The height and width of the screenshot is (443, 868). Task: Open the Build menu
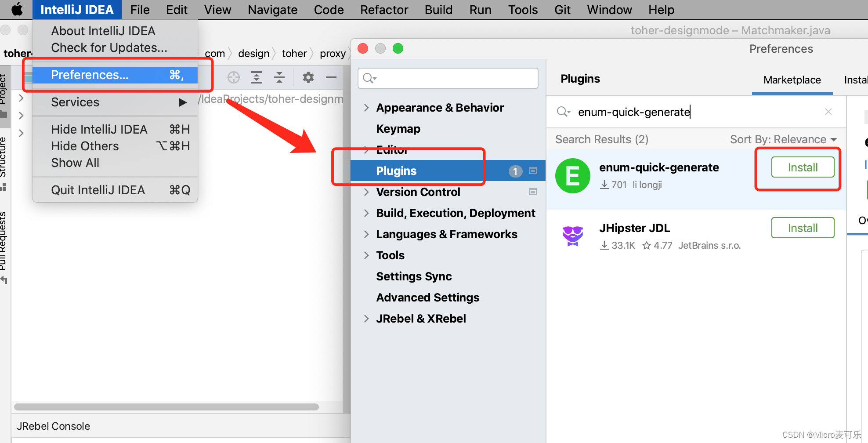pos(438,10)
